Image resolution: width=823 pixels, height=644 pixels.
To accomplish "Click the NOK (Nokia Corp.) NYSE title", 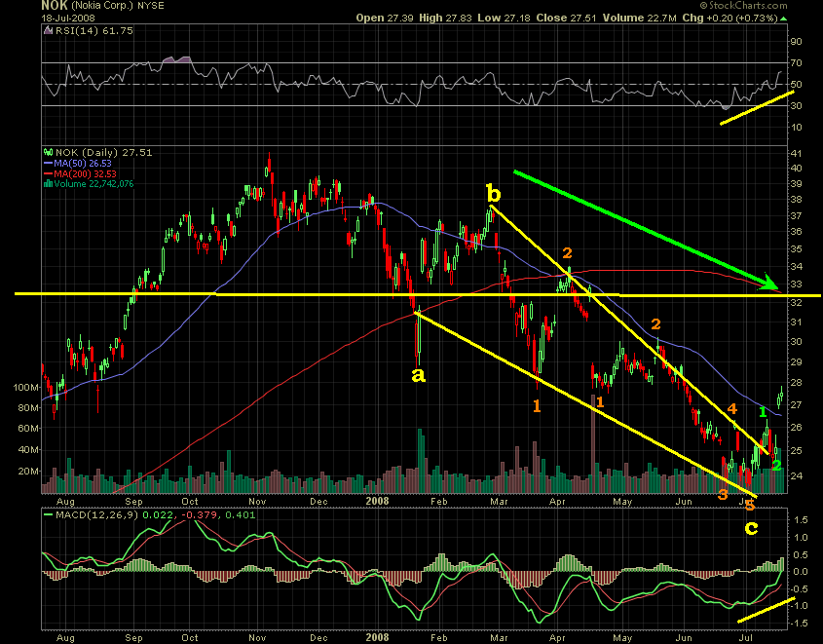I will [102, 6].
